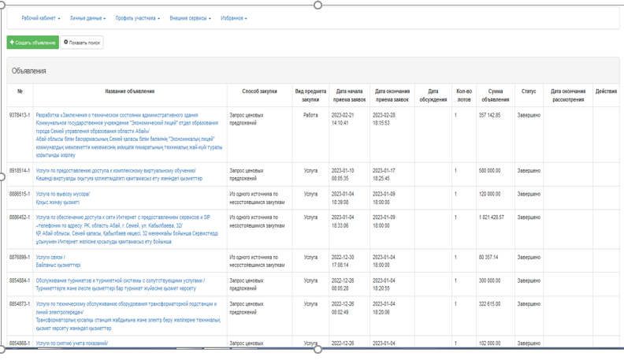Screen dimensions: 624x364
Task: Open the Услуги по техническому обслуживанию оборудования трансформаторной link
Action: 128,316
